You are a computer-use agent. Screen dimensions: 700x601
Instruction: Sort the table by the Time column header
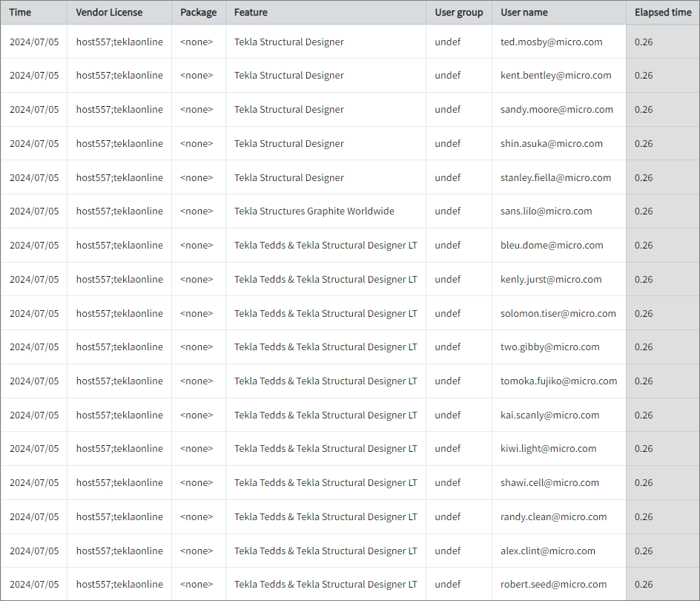point(20,12)
